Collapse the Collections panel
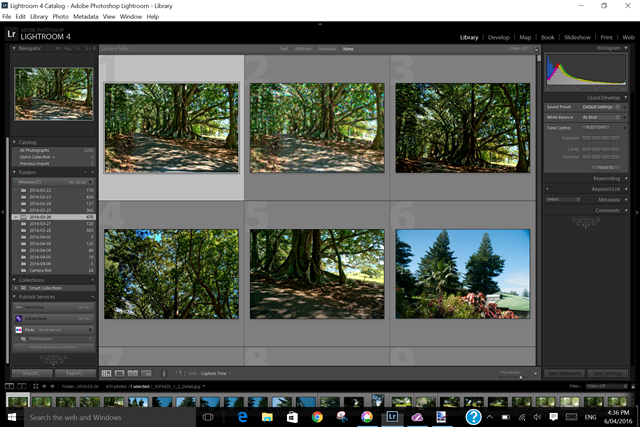This screenshot has height=427, width=640. [14, 280]
